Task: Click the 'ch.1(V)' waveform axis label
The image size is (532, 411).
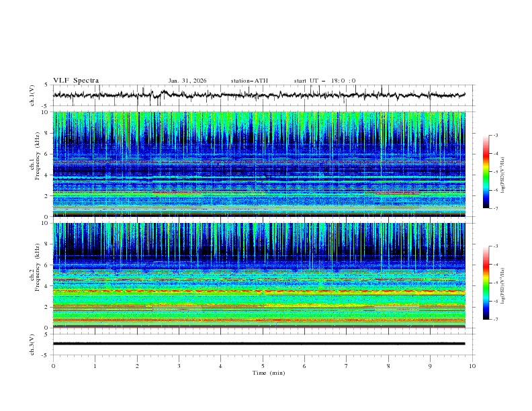Action: coord(32,95)
